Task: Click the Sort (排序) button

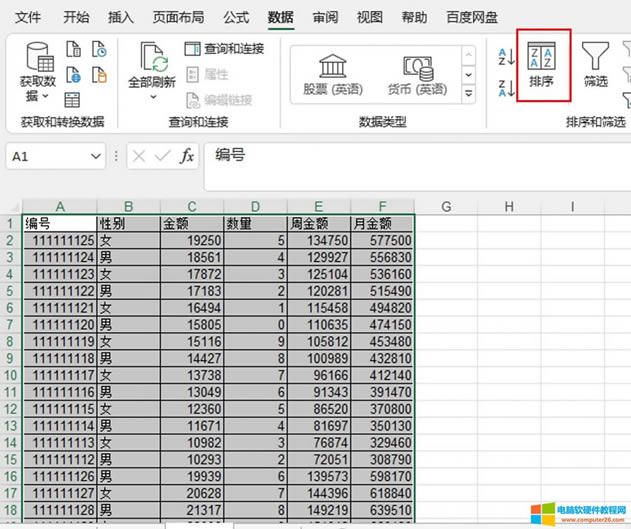Action: coord(544,65)
